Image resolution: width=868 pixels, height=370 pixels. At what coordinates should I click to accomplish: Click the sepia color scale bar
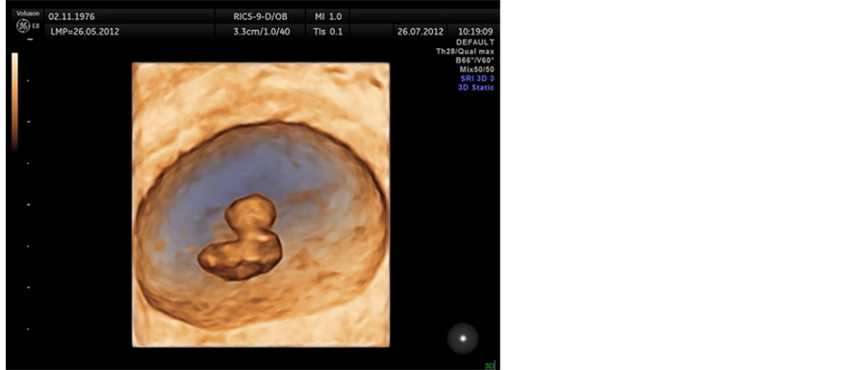(15, 102)
